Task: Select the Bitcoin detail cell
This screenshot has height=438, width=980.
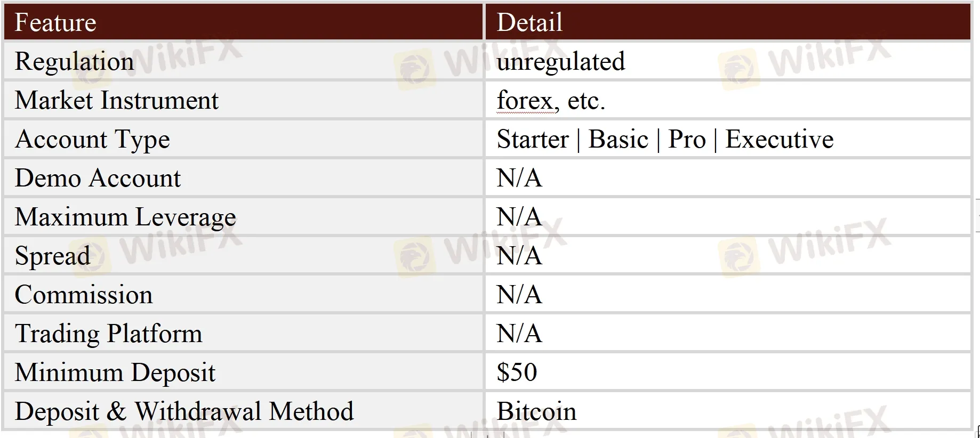Action: click(x=536, y=411)
